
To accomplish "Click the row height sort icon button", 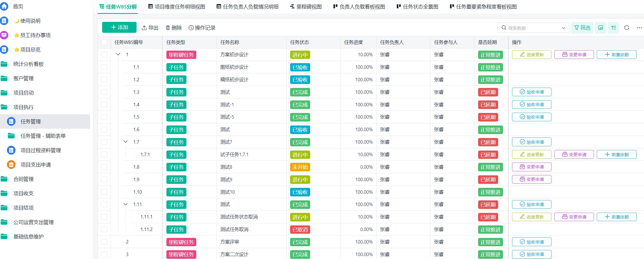I will click(x=614, y=28).
